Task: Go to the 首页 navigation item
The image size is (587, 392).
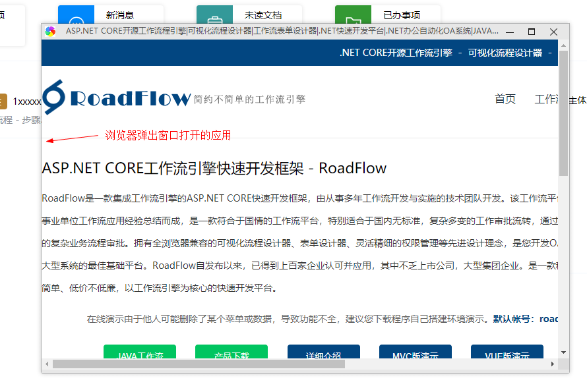Action: 505,99
